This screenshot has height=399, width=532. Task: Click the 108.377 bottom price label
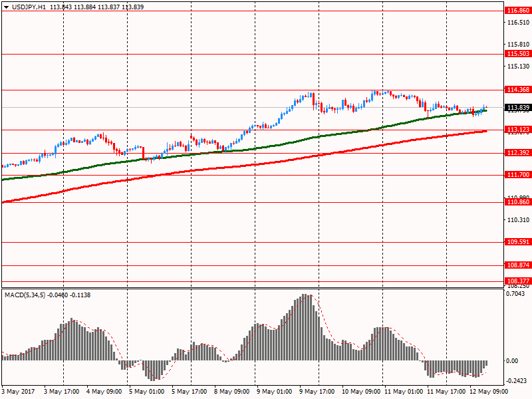tap(517, 281)
